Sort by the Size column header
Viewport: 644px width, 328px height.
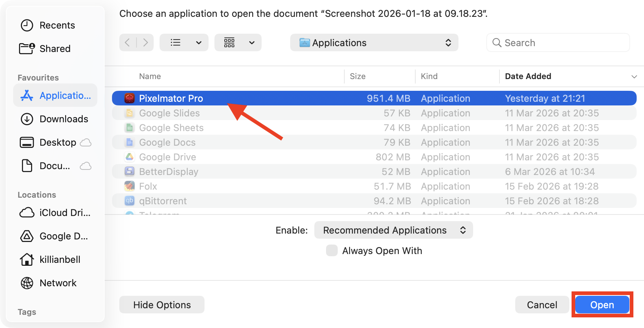point(357,76)
